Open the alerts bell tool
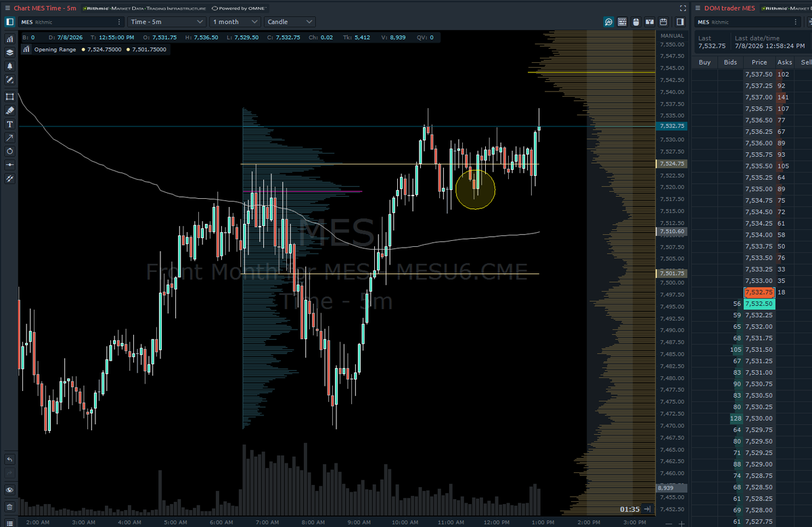The width and height of the screenshot is (812, 527). [9, 66]
